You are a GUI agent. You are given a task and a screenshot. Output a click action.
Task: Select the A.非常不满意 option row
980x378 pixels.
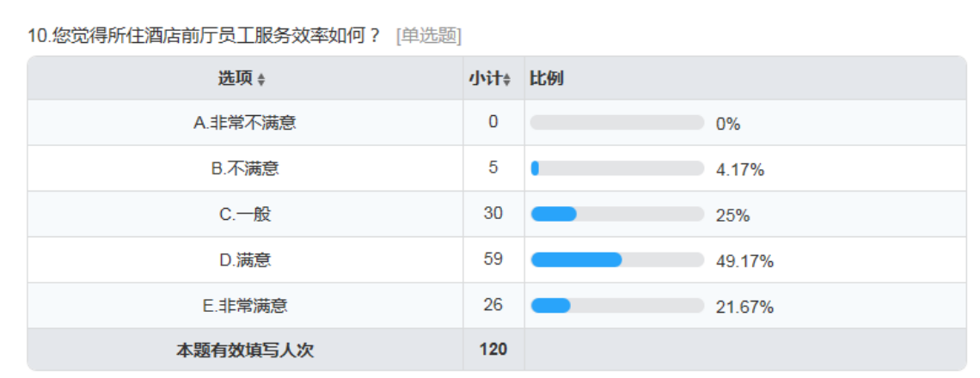497,123
